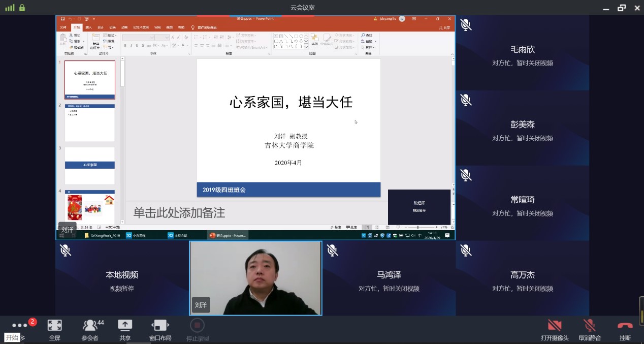This screenshot has width=644, height=344.
Task: Adjust the PowerPoint zoom slider
Action: pos(418,227)
